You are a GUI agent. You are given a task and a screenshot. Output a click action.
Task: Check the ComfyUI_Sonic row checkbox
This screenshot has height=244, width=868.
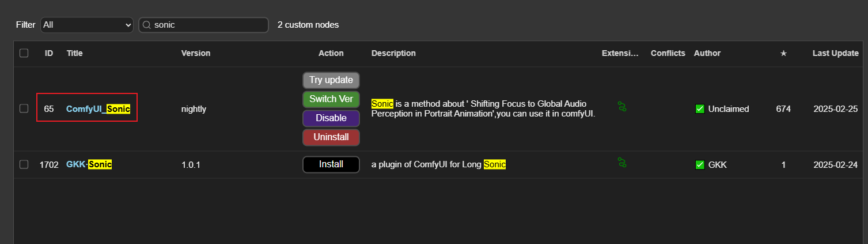24,108
